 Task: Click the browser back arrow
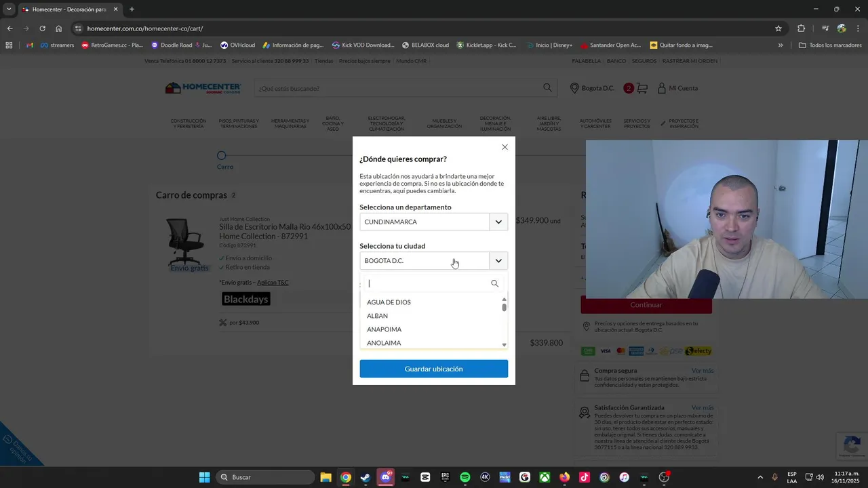tap(9, 28)
